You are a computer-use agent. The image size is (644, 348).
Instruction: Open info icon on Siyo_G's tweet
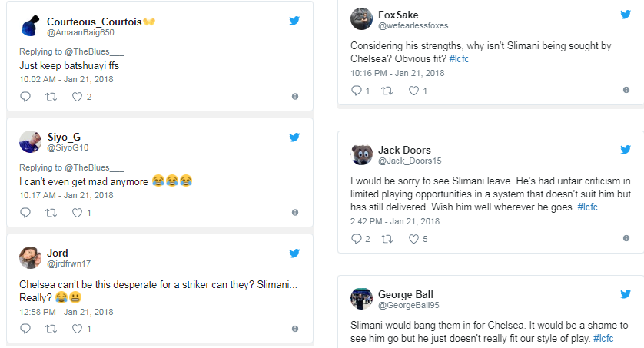click(x=295, y=213)
